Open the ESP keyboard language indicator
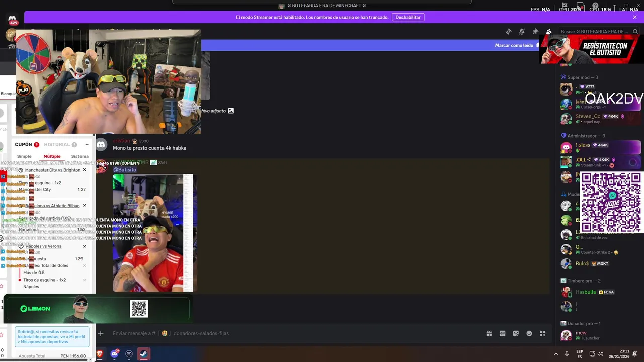 click(x=580, y=354)
